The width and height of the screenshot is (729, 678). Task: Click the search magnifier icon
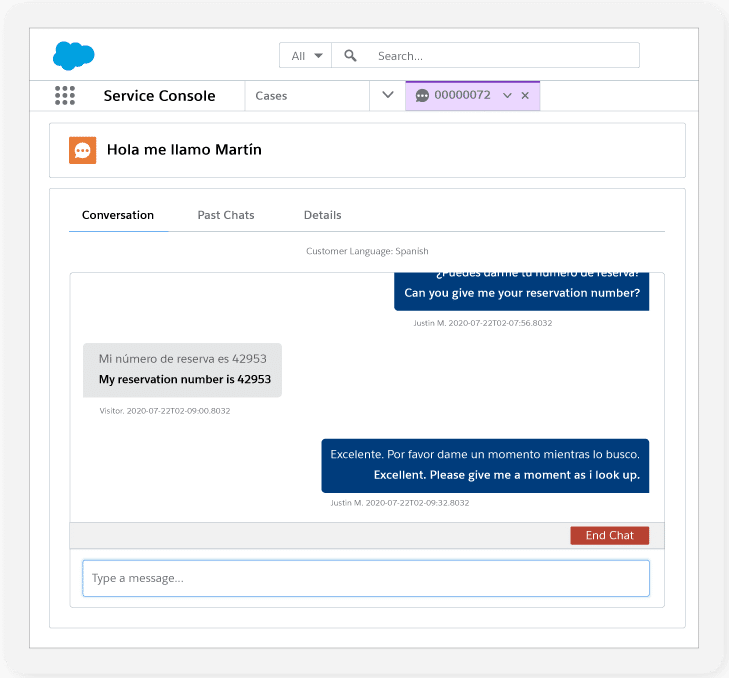pos(350,56)
